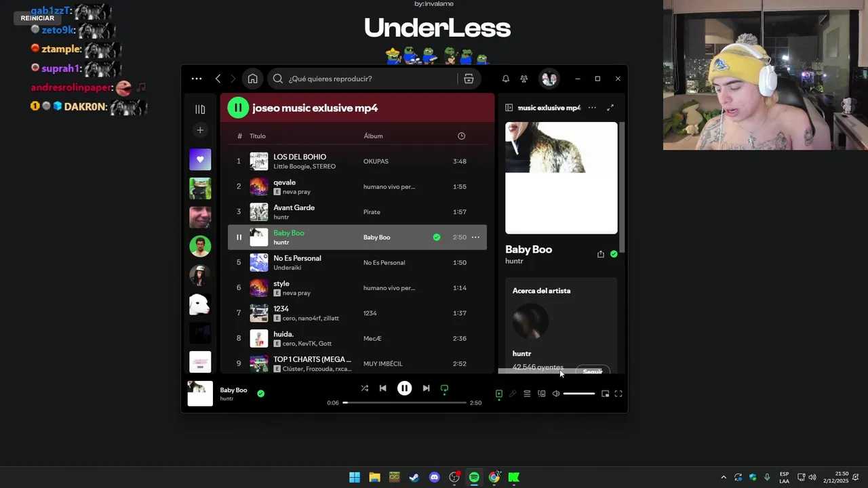This screenshot has height=488, width=868.
Task: Skip to previous track
Action: [x=382, y=388]
